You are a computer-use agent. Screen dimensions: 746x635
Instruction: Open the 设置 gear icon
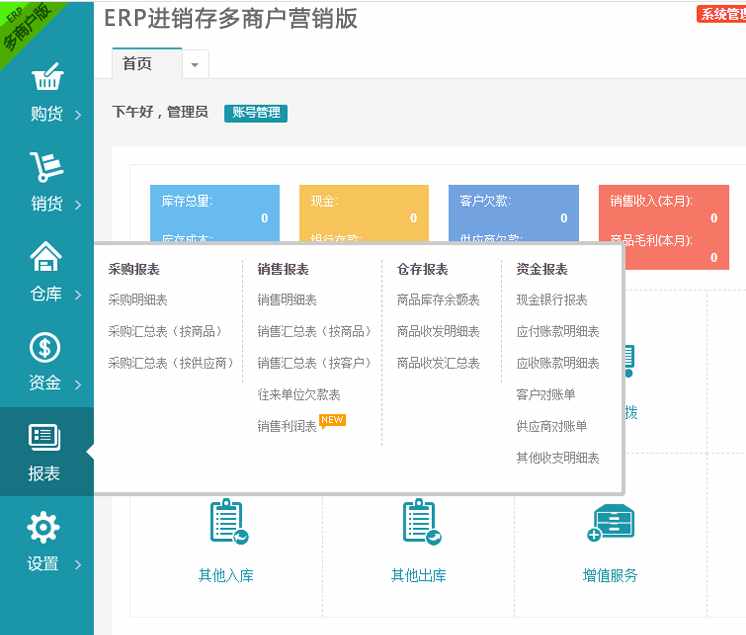click(x=43, y=527)
